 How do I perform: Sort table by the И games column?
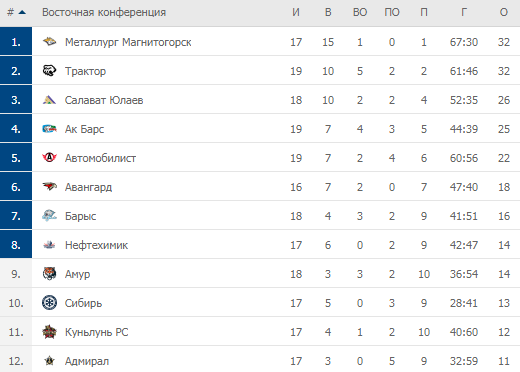pos(296,12)
